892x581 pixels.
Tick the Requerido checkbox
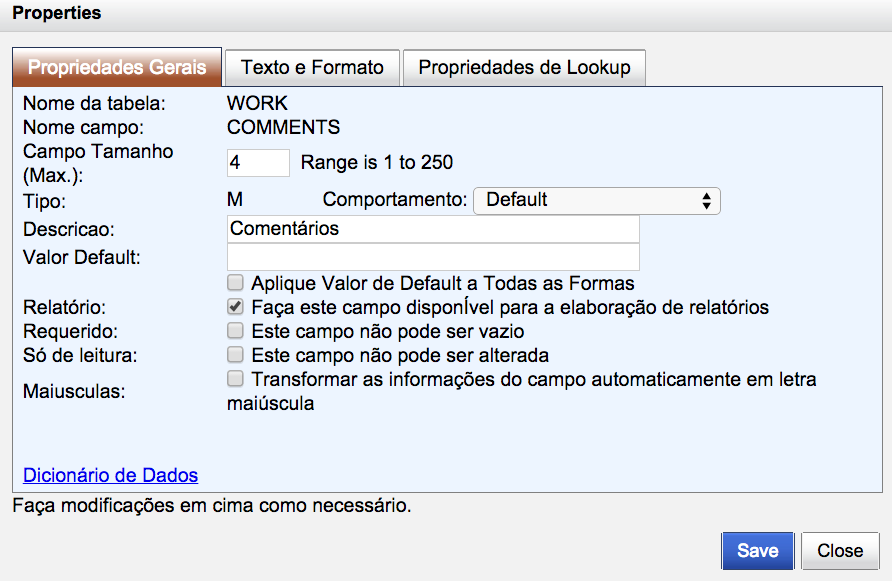[235, 330]
